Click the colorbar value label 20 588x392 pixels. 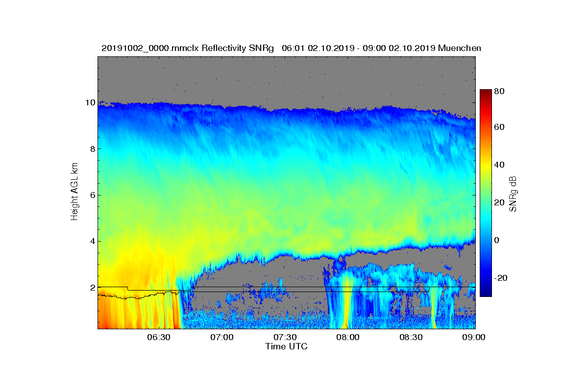500,203
